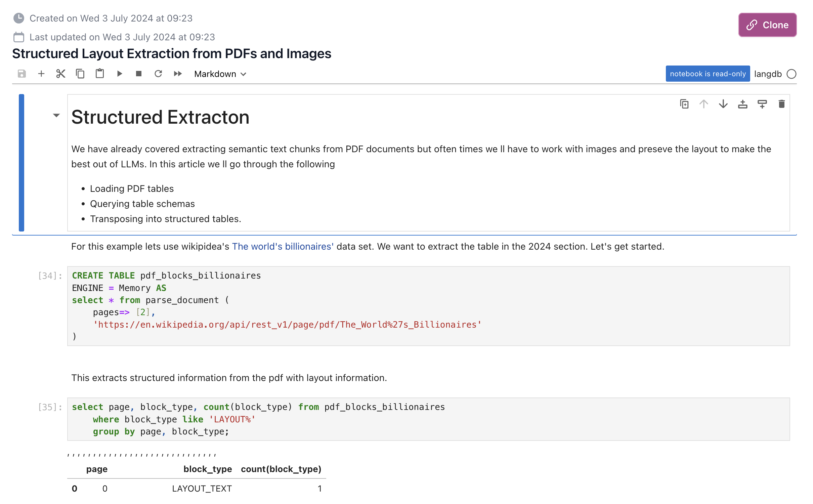Screen dimensions: 813x504
Task: Collapse the Structured Extracton heading section
Action: [x=56, y=115]
